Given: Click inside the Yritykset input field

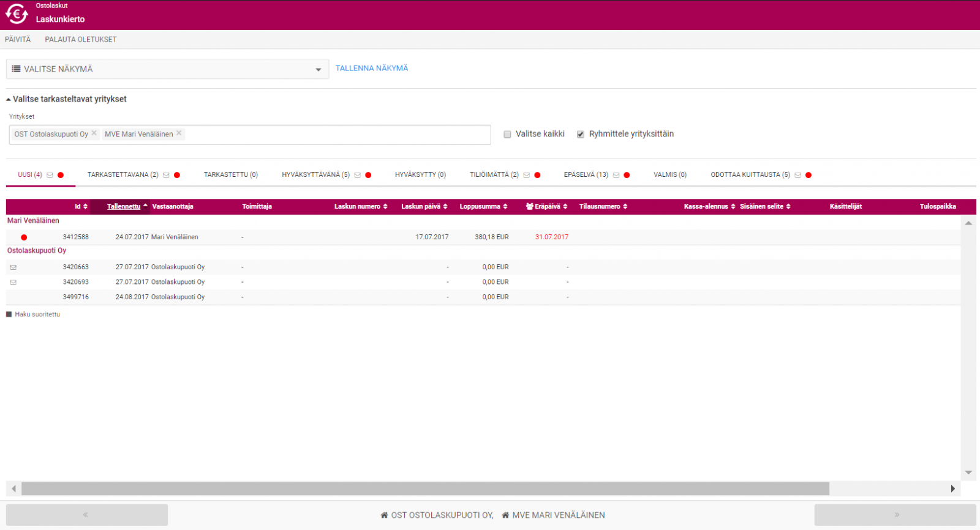Looking at the screenshot, I should 337,135.
